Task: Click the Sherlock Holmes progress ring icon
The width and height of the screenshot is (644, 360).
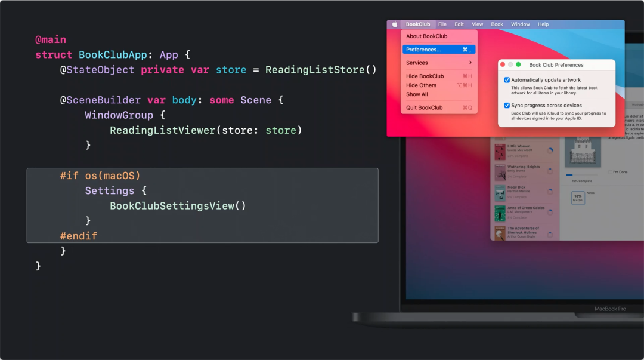Action: pyautogui.click(x=550, y=235)
